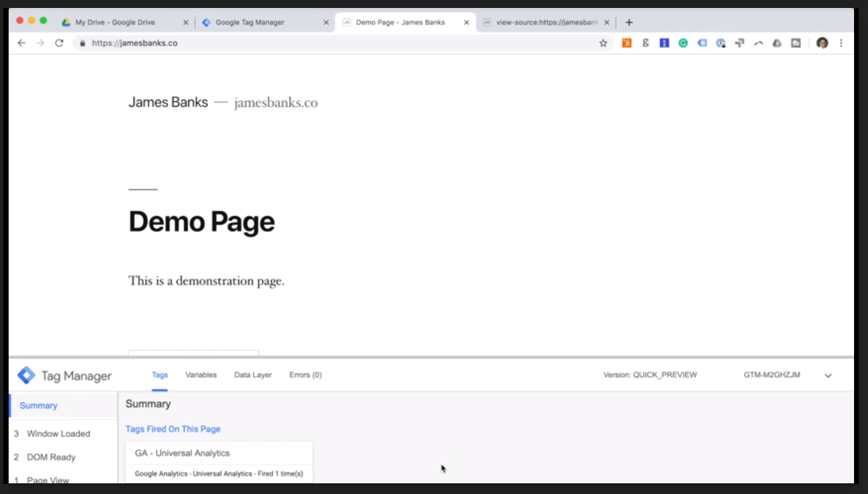Viewport: 868px width, 494px height.
Task: Select the Summary item in the sidebar
Action: [38, 406]
